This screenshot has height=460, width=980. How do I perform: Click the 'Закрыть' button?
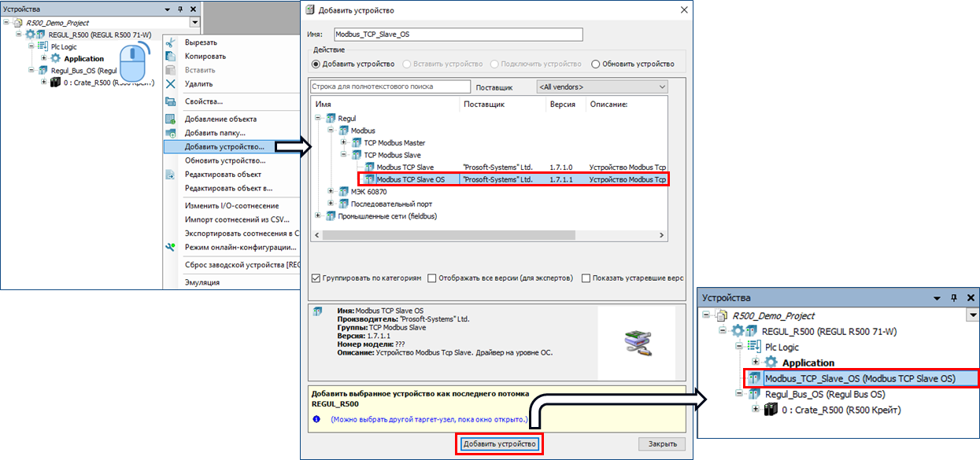pyautogui.click(x=661, y=444)
